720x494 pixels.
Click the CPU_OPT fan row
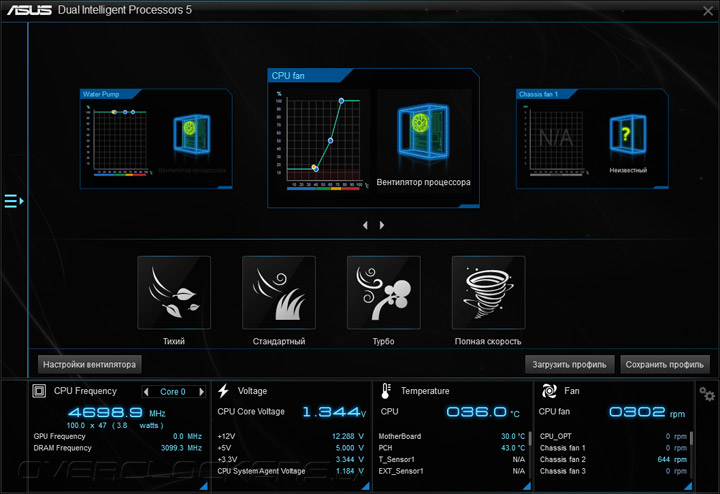(x=613, y=437)
